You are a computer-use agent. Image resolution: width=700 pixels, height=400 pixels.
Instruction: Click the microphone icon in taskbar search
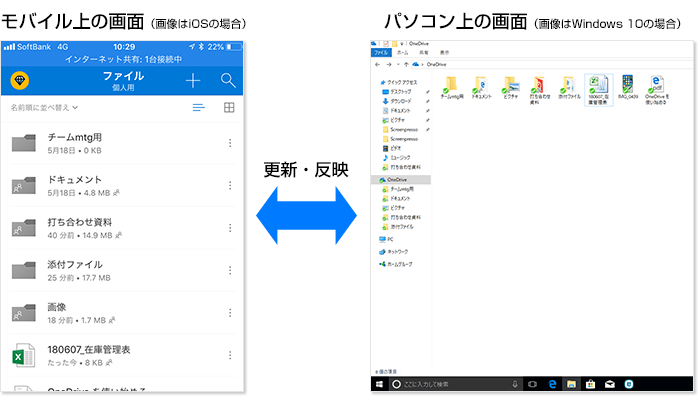coord(515,384)
